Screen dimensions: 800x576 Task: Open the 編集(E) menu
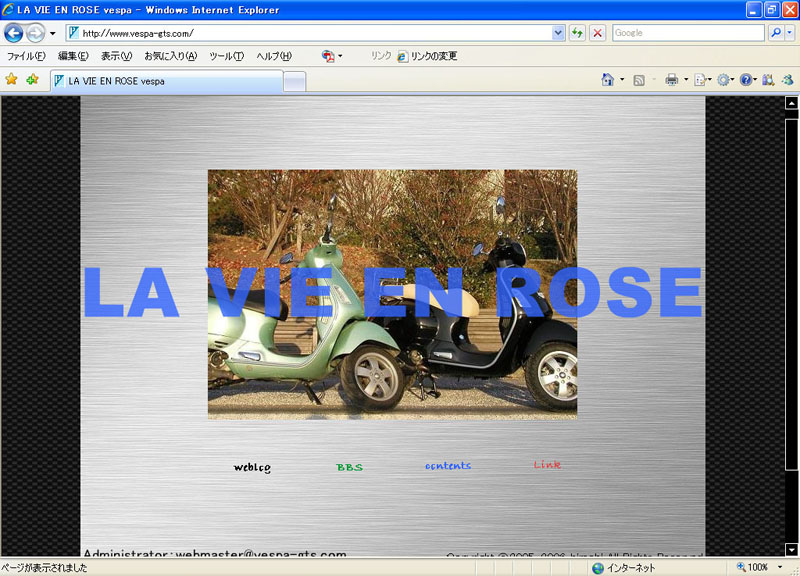pos(73,56)
